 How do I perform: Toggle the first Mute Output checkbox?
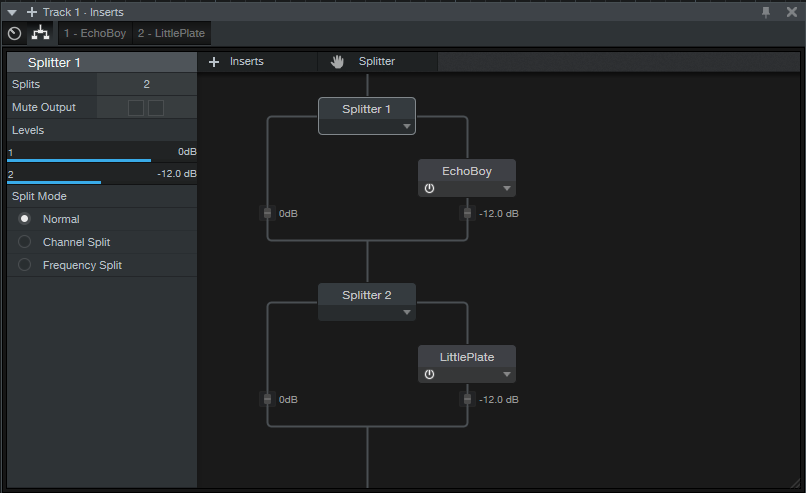click(x=136, y=108)
